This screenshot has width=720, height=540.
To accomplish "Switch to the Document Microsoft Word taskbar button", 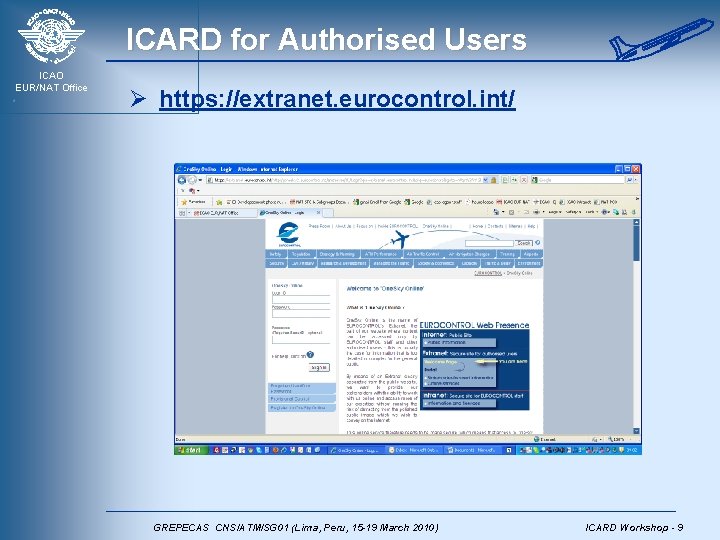I will (473, 450).
